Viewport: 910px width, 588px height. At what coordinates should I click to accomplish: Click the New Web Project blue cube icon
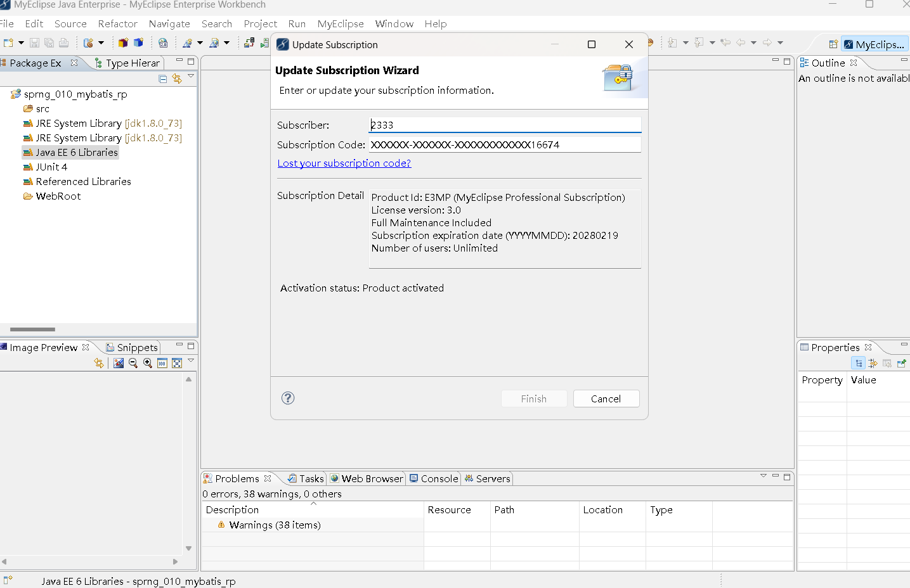138,42
